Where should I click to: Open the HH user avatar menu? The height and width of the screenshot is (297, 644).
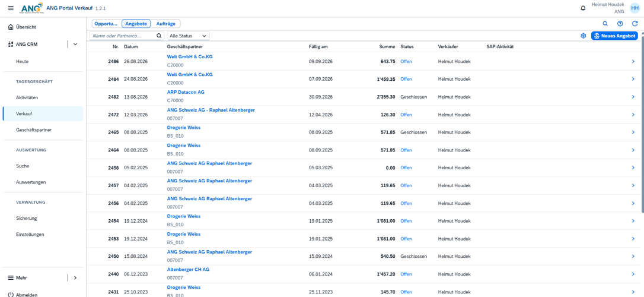635,8
